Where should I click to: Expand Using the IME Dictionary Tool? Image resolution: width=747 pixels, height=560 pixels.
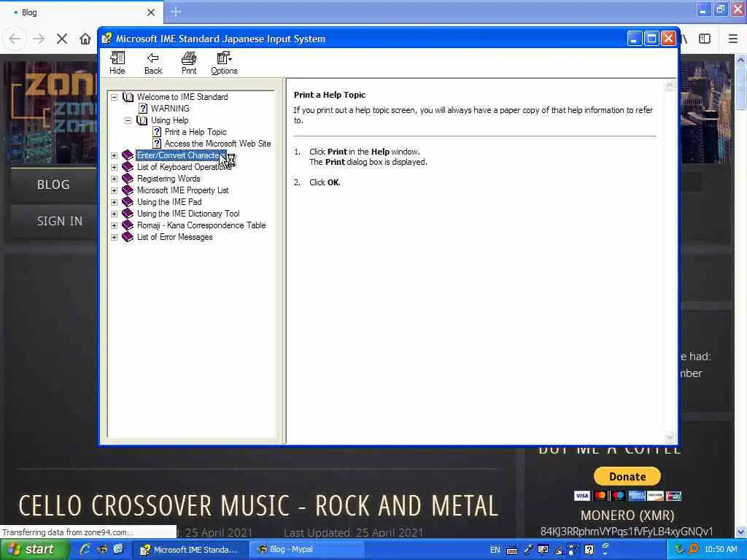(x=115, y=214)
